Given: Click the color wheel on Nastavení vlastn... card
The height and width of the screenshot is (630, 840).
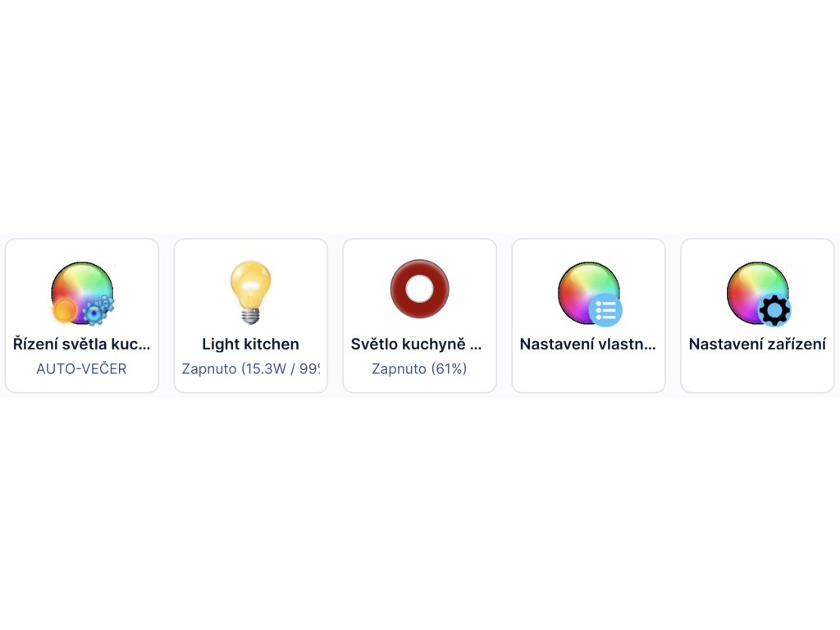Looking at the screenshot, I should [x=588, y=293].
